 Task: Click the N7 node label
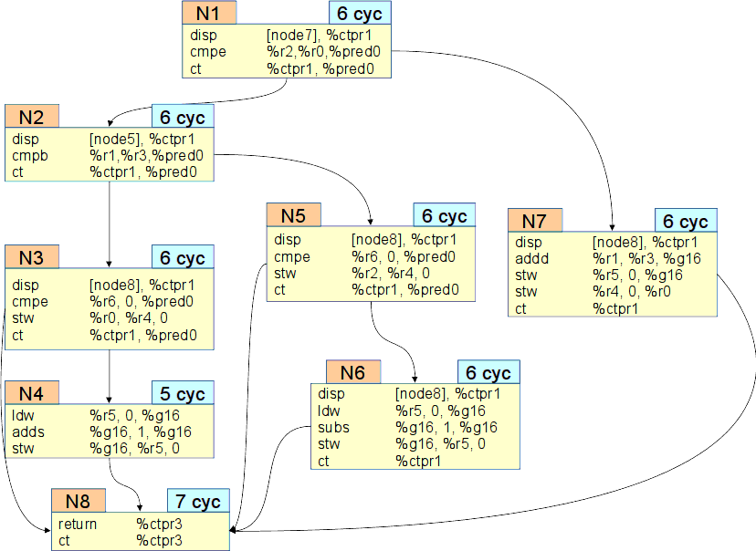point(535,221)
